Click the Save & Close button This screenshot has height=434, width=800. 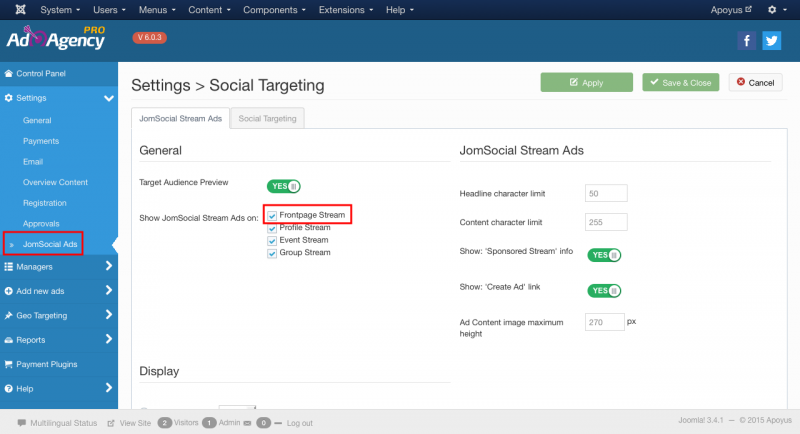click(x=681, y=83)
